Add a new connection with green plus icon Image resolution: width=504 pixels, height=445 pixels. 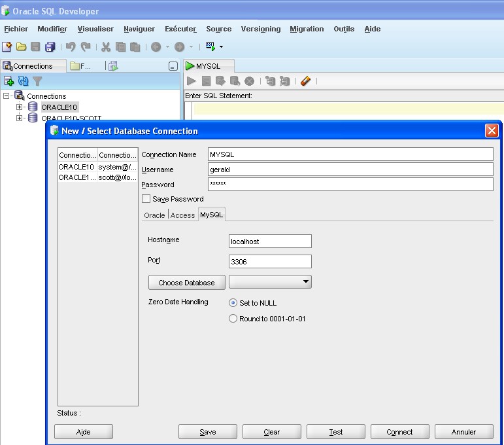tap(9, 81)
